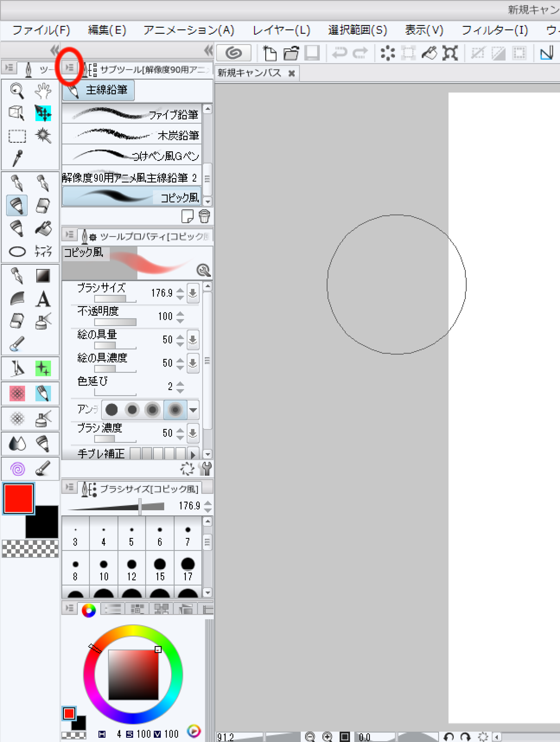Switch to the 主線鉛筆 sub tool tab

point(99,90)
